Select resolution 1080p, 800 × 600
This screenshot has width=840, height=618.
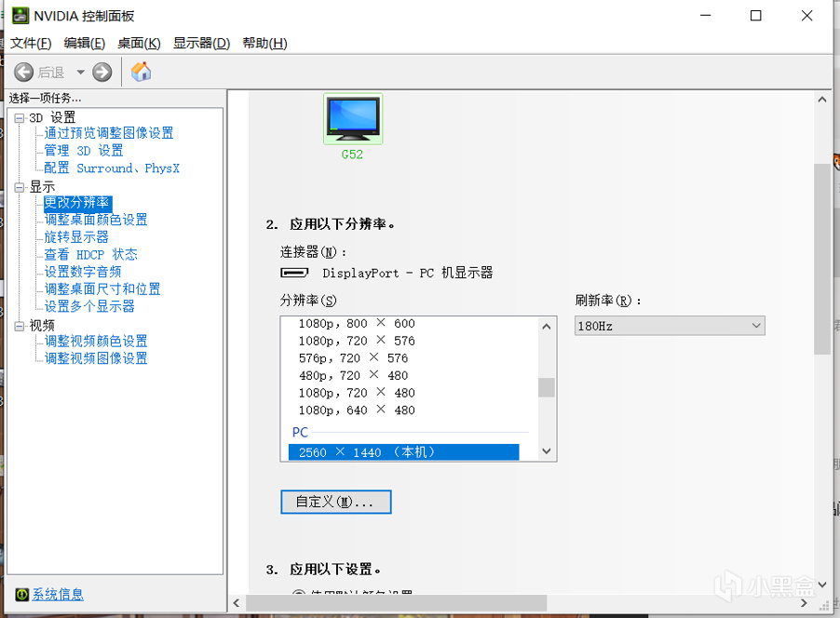point(357,324)
